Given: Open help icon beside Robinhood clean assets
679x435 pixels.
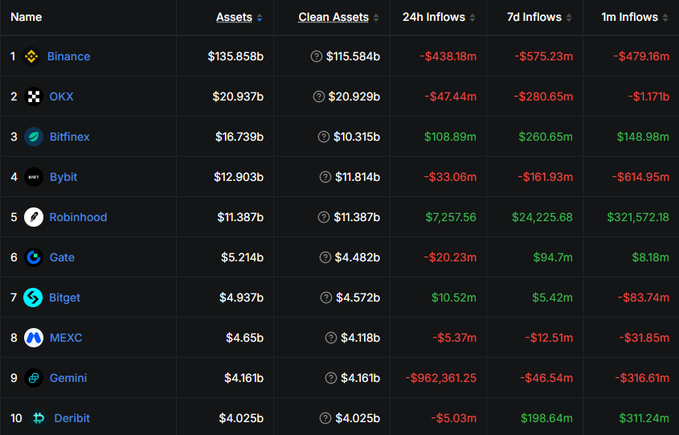Looking at the screenshot, I should 323,217.
